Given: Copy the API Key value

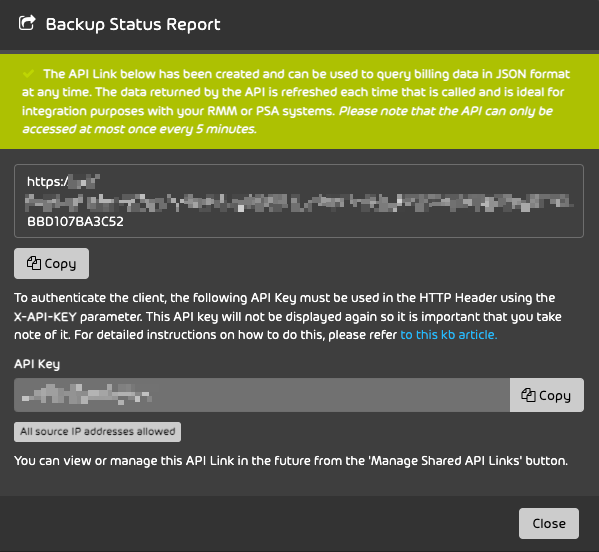Looking at the screenshot, I should click(x=547, y=395).
